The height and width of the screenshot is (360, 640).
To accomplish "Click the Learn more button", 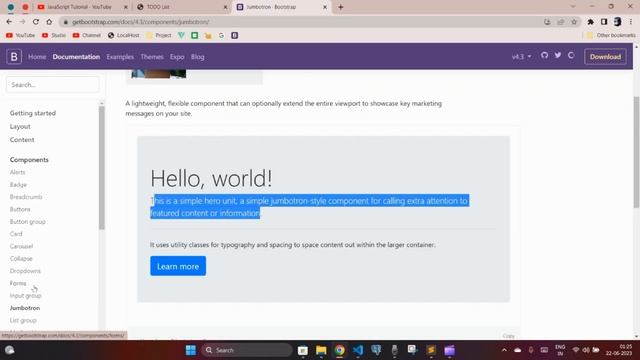I will click(178, 266).
